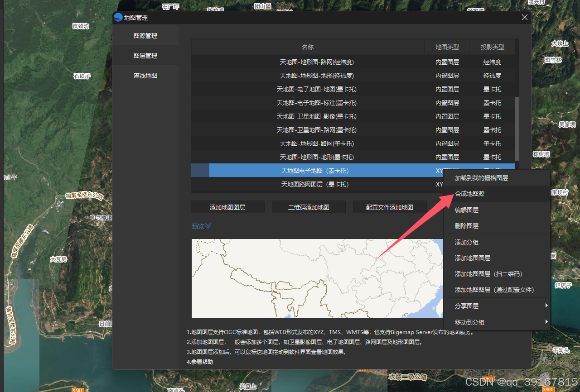580x392 pixels.
Task: Click the 棕树塝 map label
Action: pos(541,154)
